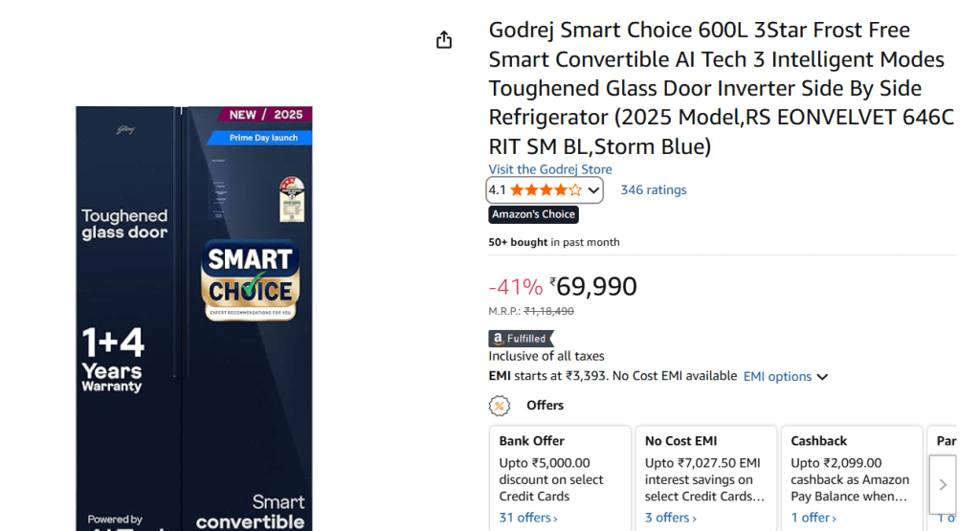The image size is (980, 531).
Task: Select the No Cost EMI offer card
Action: tap(705, 469)
